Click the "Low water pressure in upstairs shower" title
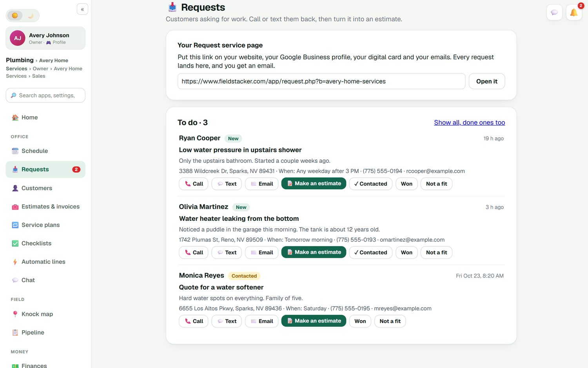The height and width of the screenshot is (368, 588). 240,150
